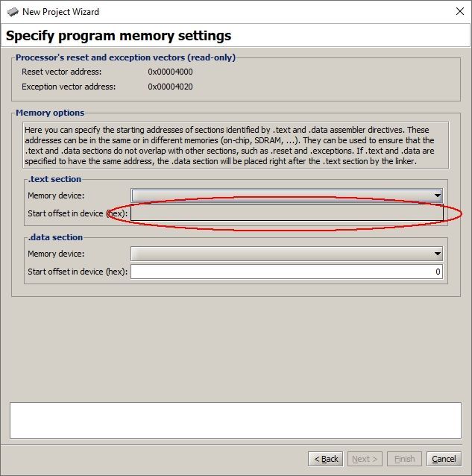Click the '.data section' group label

coord(55,237)
